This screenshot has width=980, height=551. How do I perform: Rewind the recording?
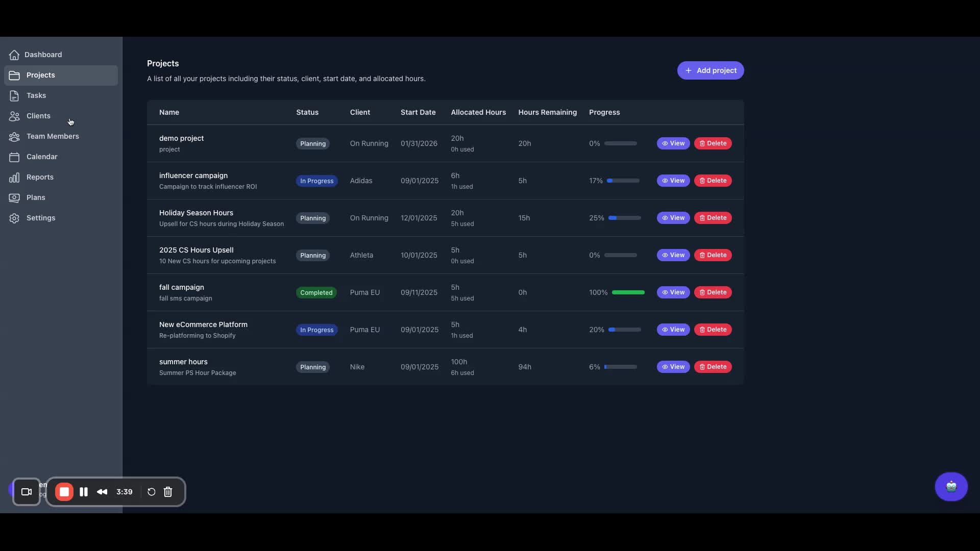[102, 492]
